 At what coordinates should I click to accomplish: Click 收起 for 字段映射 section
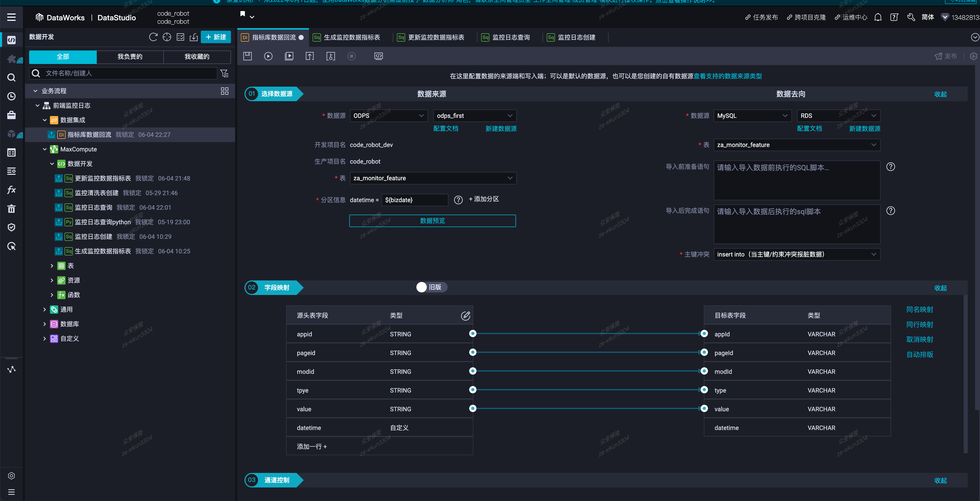(x=940, y=288)
